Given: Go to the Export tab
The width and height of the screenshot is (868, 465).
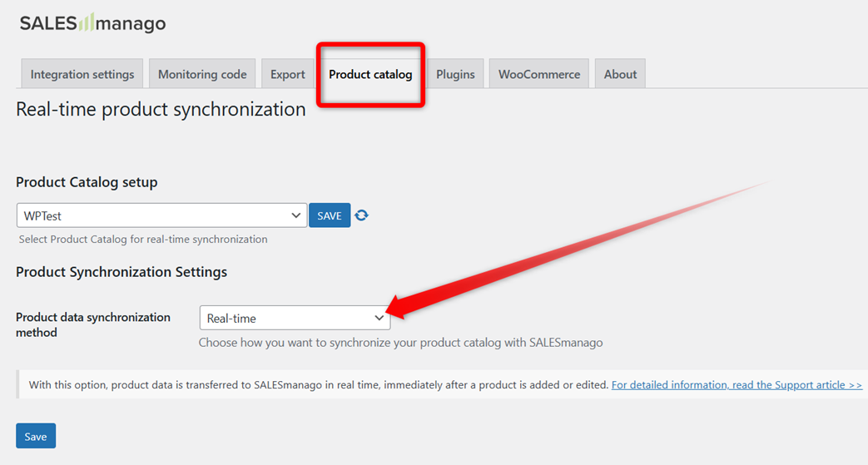Looking at the screenshot, I should point(287,74).
